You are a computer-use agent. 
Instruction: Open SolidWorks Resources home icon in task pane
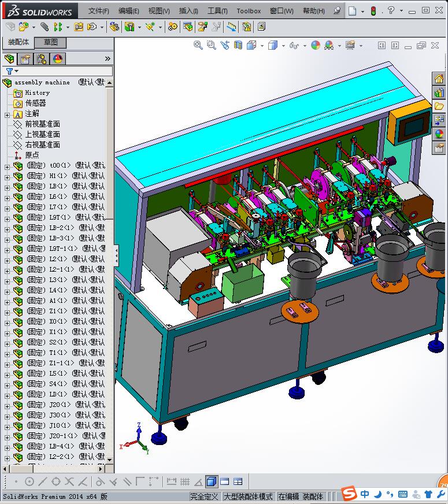439,79
